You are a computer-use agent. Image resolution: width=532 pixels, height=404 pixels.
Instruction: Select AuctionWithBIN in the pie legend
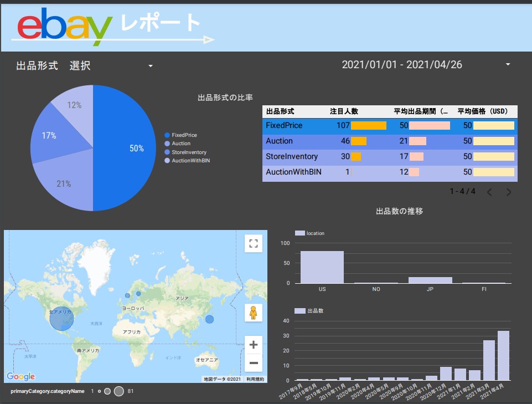pyautogui.click(x=187, y=160)
